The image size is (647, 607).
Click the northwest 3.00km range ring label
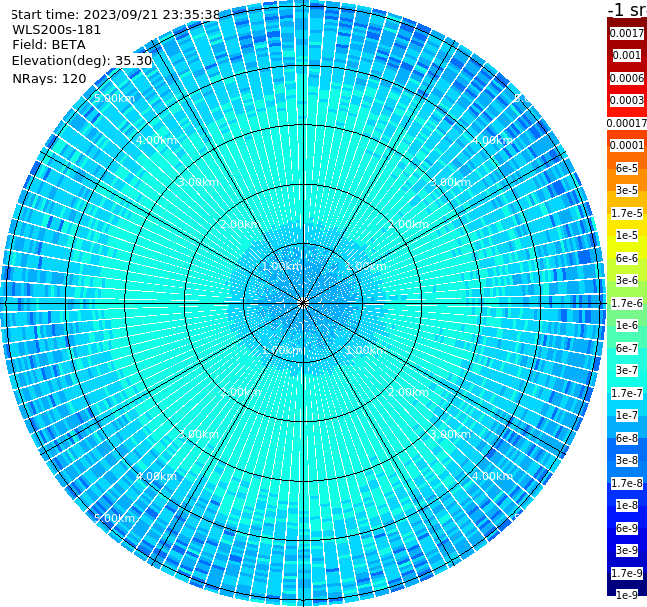pyautogui.click(x=198, y=182)
